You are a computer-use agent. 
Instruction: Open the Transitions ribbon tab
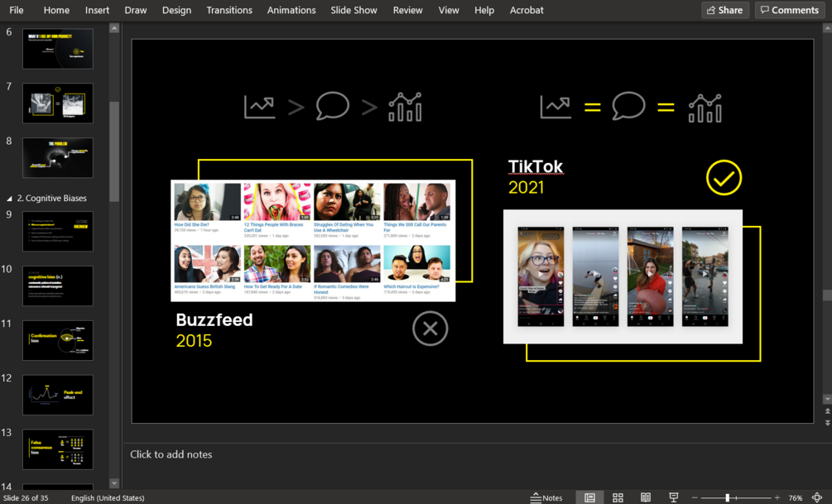[x=229, y=10]
